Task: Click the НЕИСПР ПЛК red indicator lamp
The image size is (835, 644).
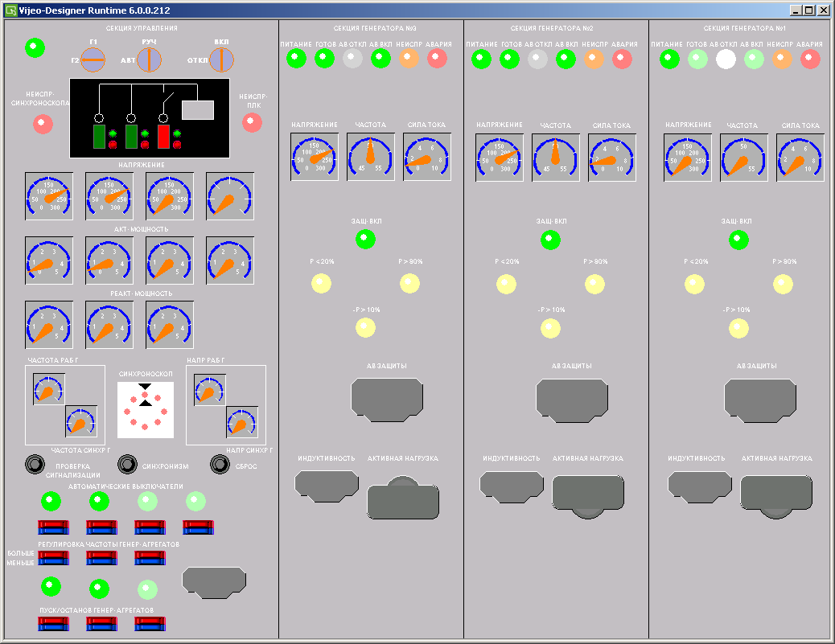Action: pos(252,123)
